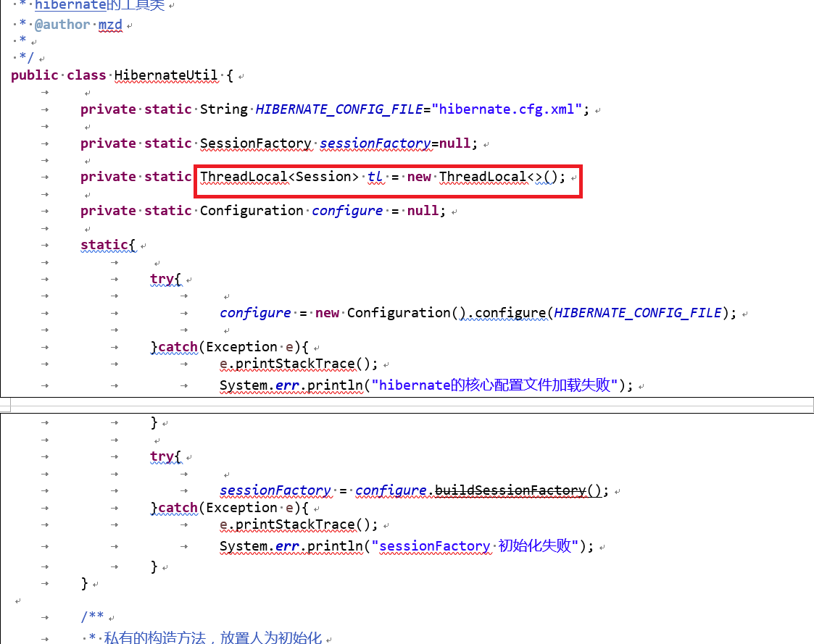Click the constant name 'HIBERNATE_CONFIG_FILE' in its declaration
Screen dimensions: 814x644
pos(339,109)
